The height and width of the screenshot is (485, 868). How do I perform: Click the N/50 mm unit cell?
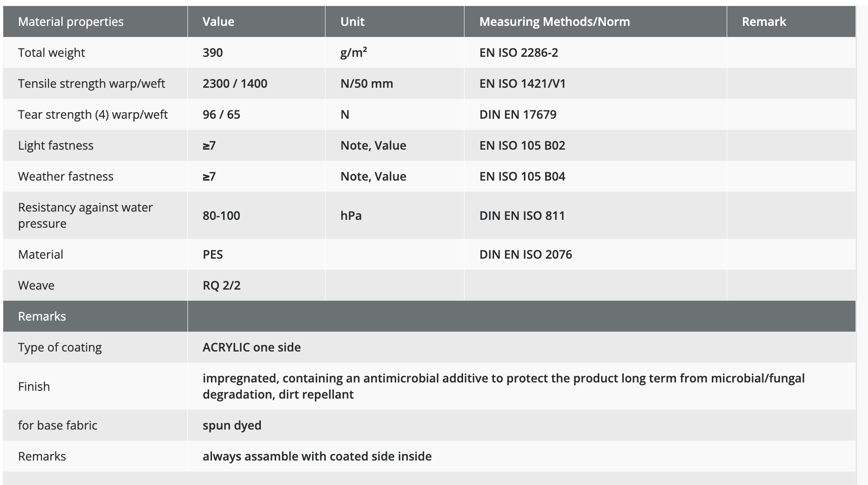[367, 84]
